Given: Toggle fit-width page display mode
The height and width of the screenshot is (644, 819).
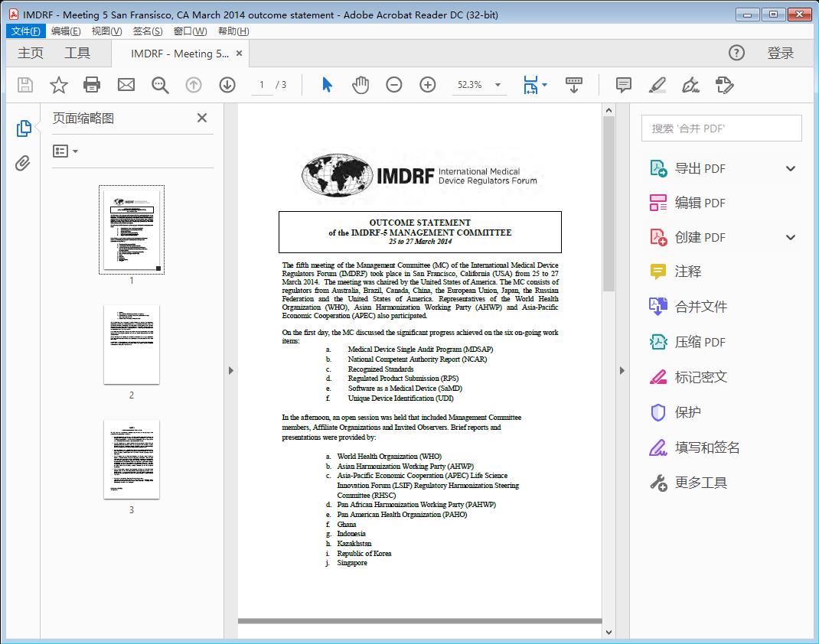Looking at the screenshot, I should pos(531,85).
